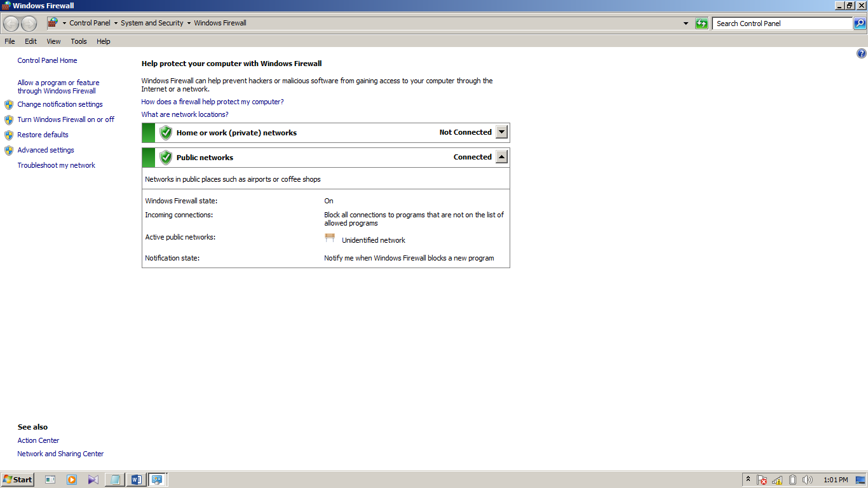This screenshot has width=868, height=488.
Task: Click the back navigation arrow
Action: click(11, 24)
